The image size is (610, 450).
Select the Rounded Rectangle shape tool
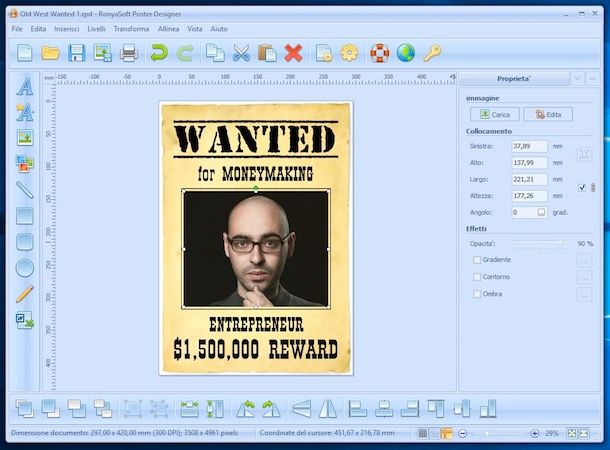click(x=25, y=242)
